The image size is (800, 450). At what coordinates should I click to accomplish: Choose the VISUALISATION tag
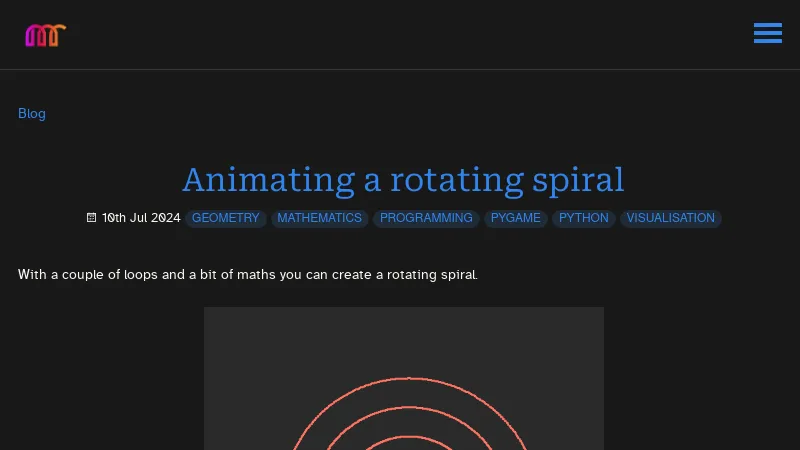tap(670, 218)
